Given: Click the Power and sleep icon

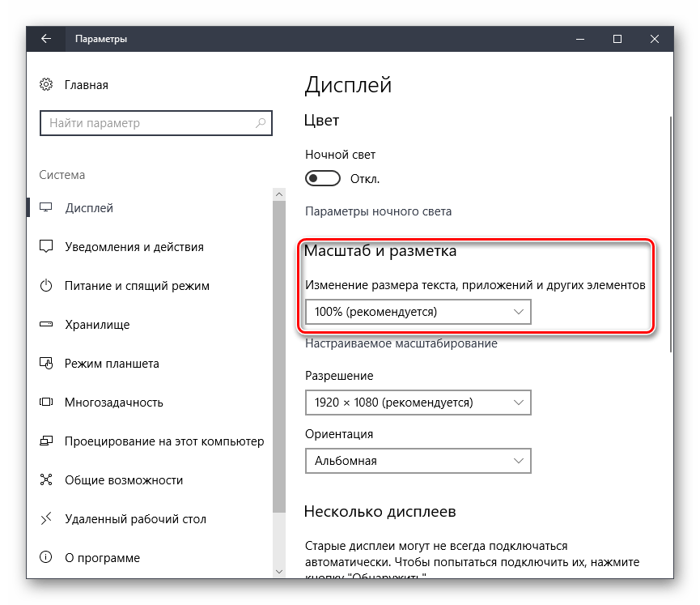Looking at the screenshot, I should [46, 286].
